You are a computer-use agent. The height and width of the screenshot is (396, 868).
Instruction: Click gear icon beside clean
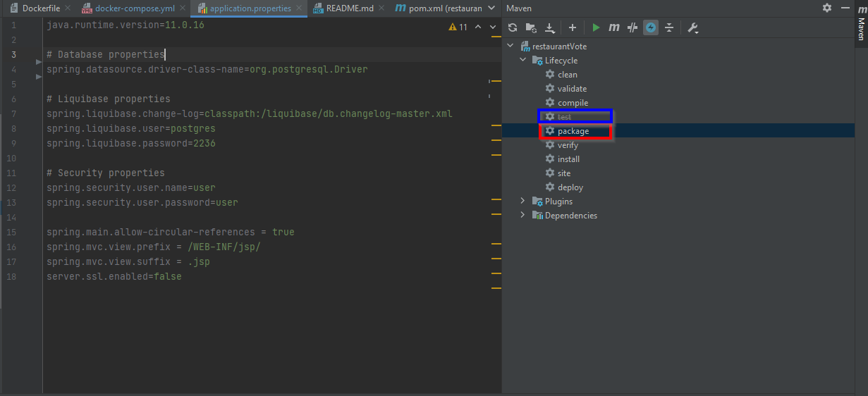pyautogui.click(x=550, y=75)
